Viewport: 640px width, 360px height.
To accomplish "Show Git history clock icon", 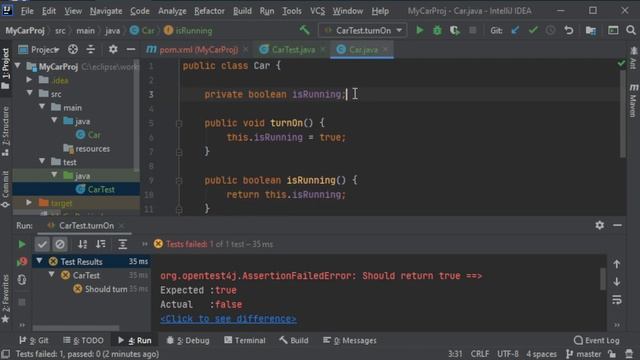I will pyautogui.click(x=551, y=30).
